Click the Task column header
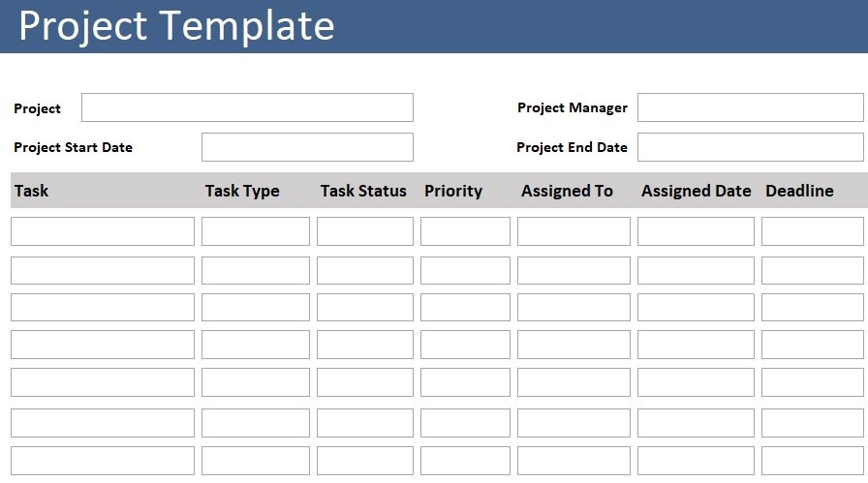The width and height of the screenshot is (868, 483). (x=32, y=191)
